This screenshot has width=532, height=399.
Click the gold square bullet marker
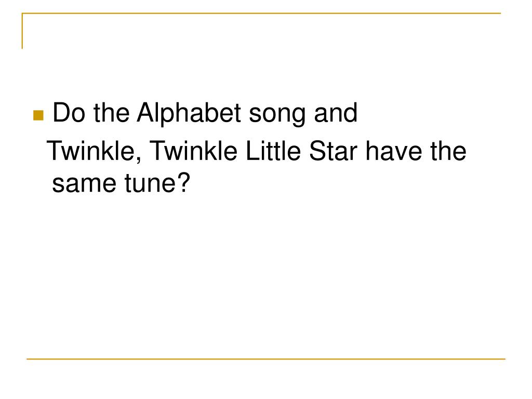click(x=38, y=115)
